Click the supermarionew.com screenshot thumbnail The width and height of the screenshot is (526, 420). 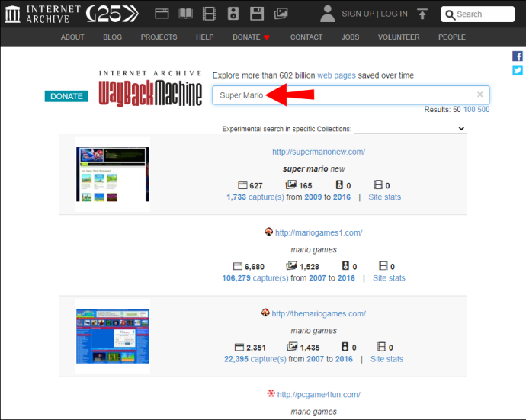tap(113, 175)
